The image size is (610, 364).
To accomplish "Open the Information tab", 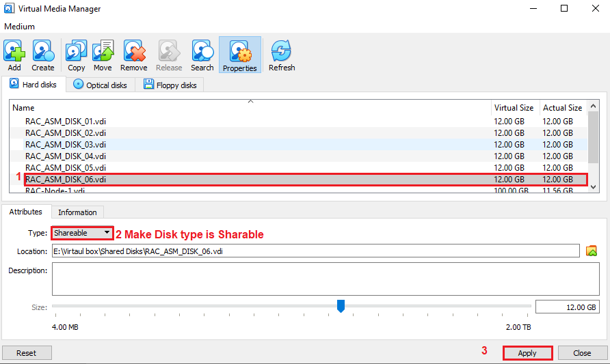I will [77, 212].
